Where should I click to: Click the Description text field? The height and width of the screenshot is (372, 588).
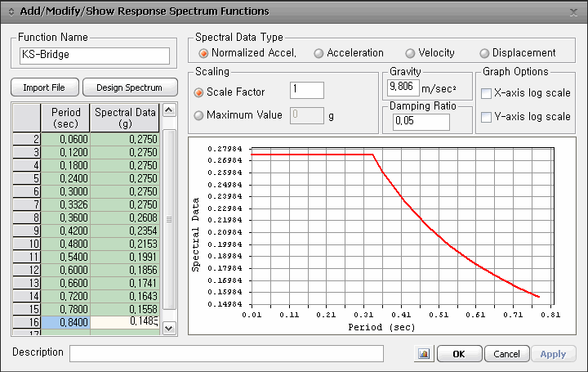point(226,353)
